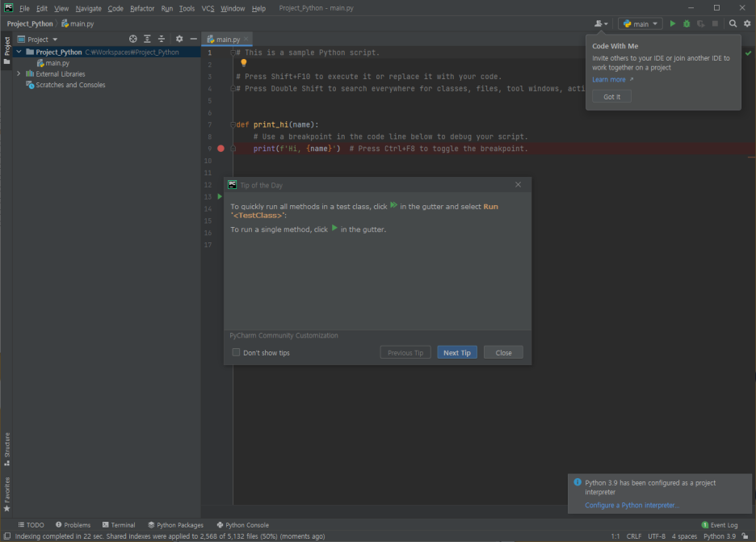Click the info icon in interpreter notification
Screen dimensions: 756x542
tap(577, 482)
